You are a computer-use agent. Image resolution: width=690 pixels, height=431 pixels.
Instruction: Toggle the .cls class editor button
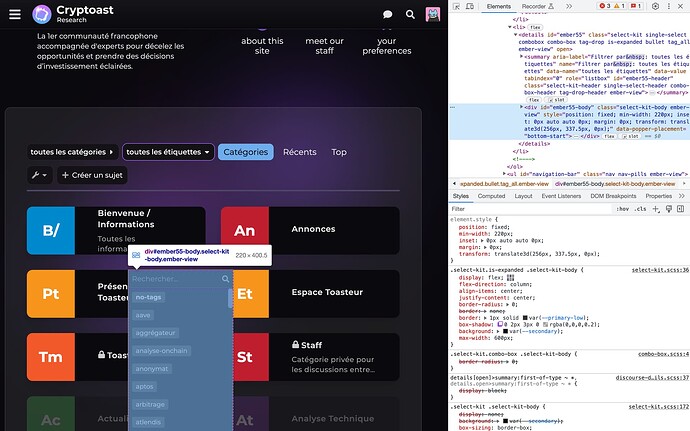point(640,209)
